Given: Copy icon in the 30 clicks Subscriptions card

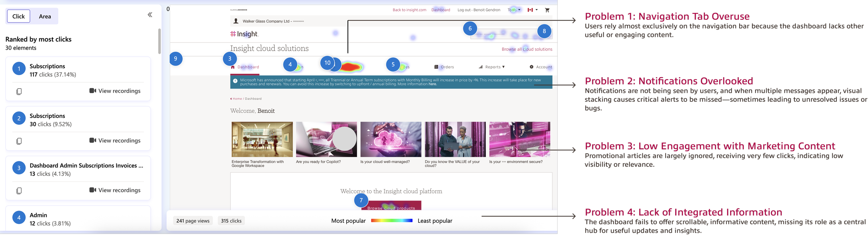Looking at the screenshot, I should click(x=19, y=141).
